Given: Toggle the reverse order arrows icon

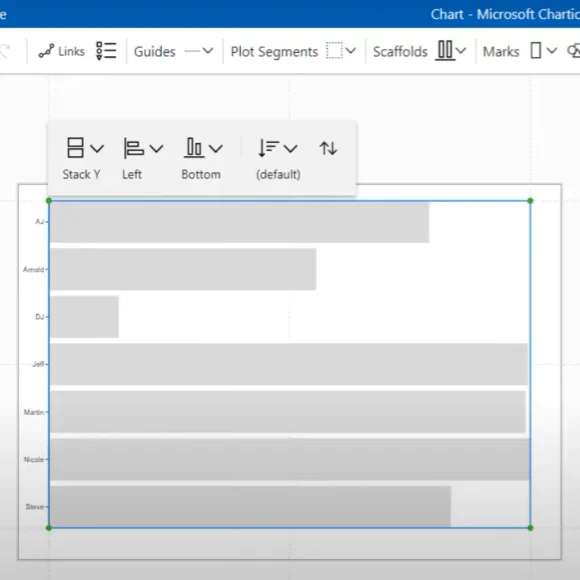Looking at the screenshot, I should click(328, 148).
